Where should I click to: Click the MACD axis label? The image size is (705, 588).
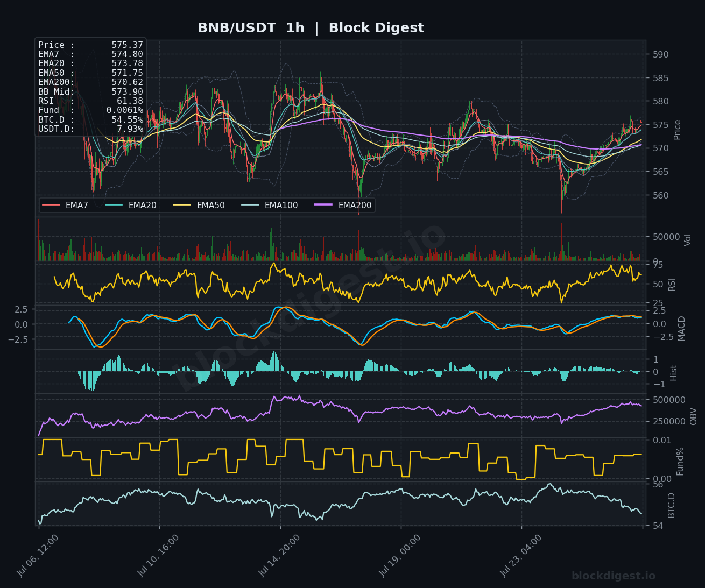pyautogui.click(x=682, y=328)
